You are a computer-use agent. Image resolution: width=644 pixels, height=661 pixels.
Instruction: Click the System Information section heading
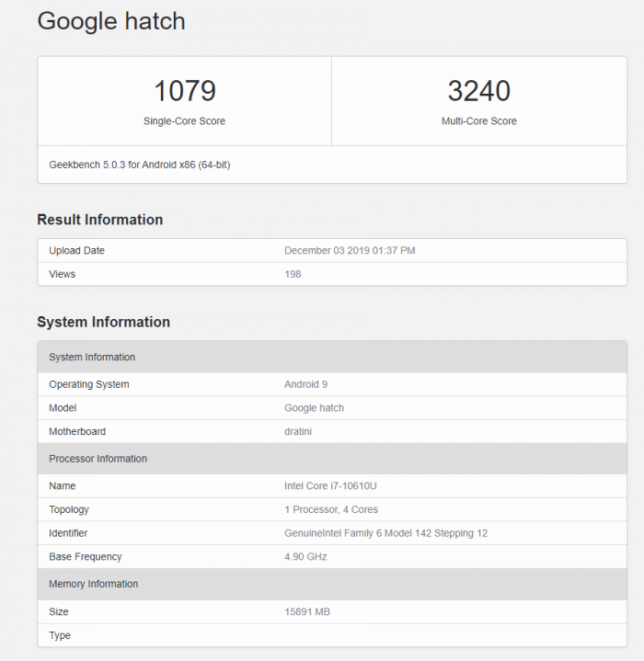tap(103, 322)
